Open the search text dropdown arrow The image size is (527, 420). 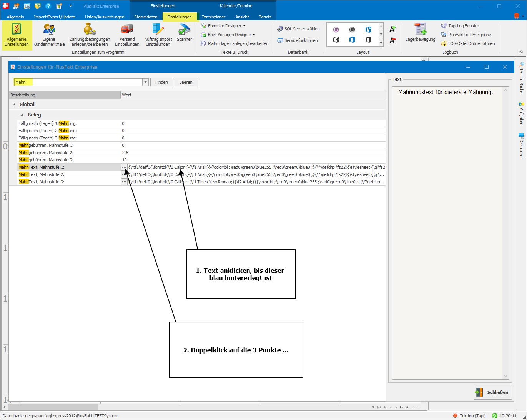point(145,82)
